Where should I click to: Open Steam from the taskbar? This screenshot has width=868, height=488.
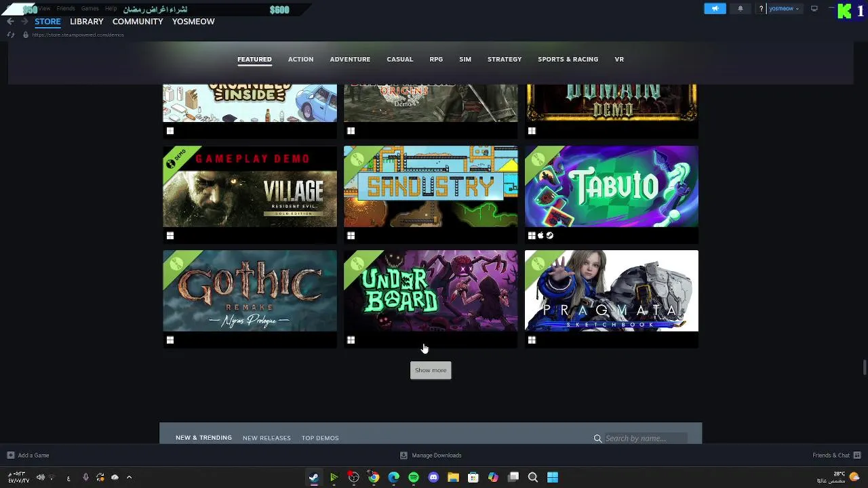coord(313,477)
